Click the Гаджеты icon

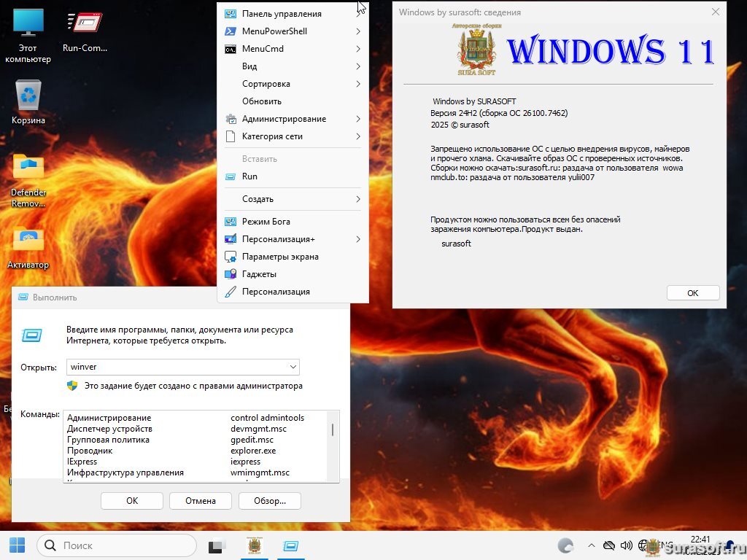(230, 274)
